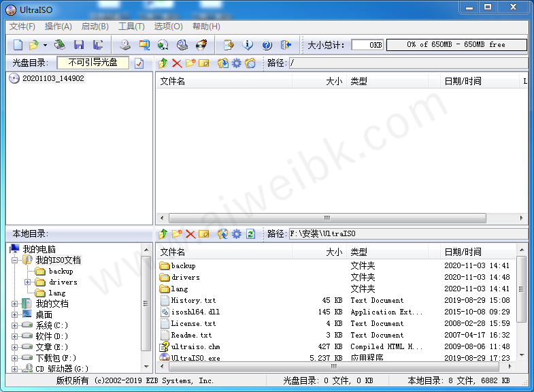The height and width of the screenshot is (392, 534).
Task: Expand the 系统(C:) drive node
Action: point(15,325)
